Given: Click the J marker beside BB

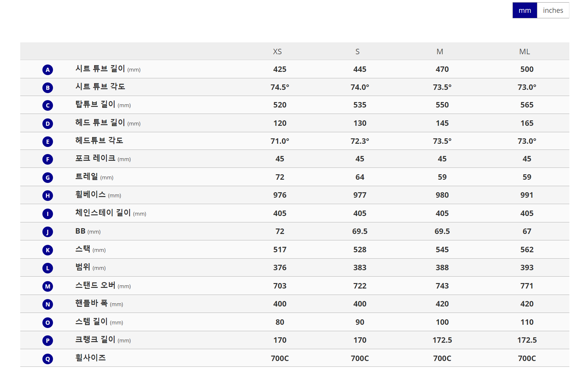Looking at the screenshot, I should (x=48, y=232).
